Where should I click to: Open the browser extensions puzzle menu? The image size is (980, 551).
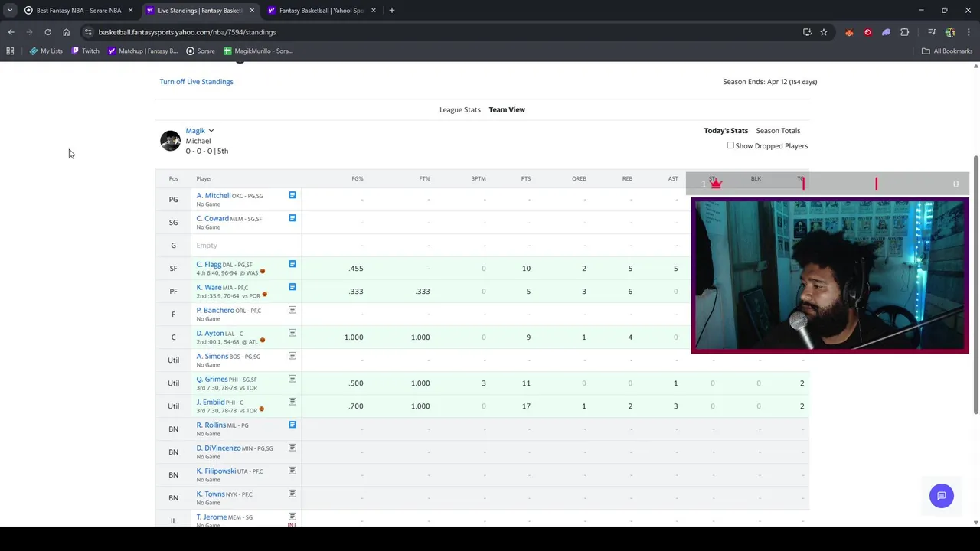(905, 32)
